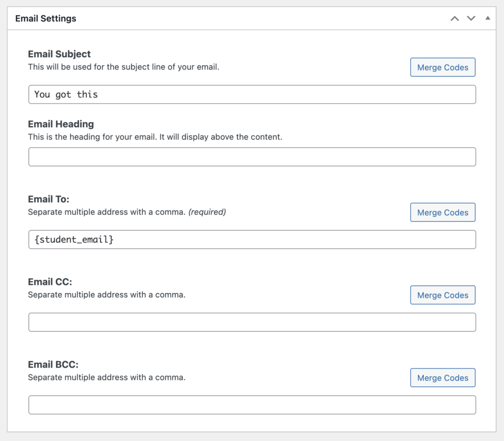This screenshot has width=504, height=441.
Task: Click the Email Heading label
Action: point(61,124)
